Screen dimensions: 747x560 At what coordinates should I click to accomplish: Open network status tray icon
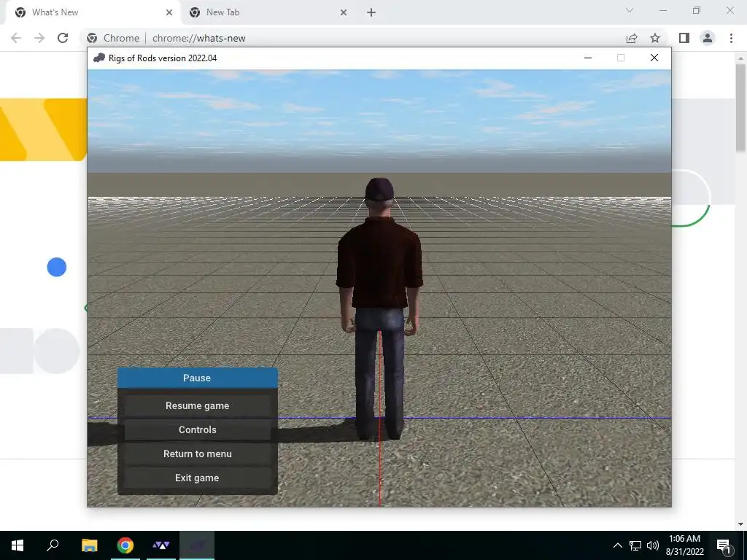point(635,545)
